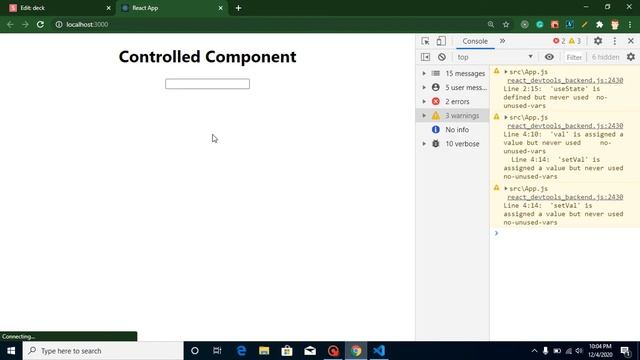Expand first src\App.js warning (useState)
The image size is (640, 360).
[506, 72]
